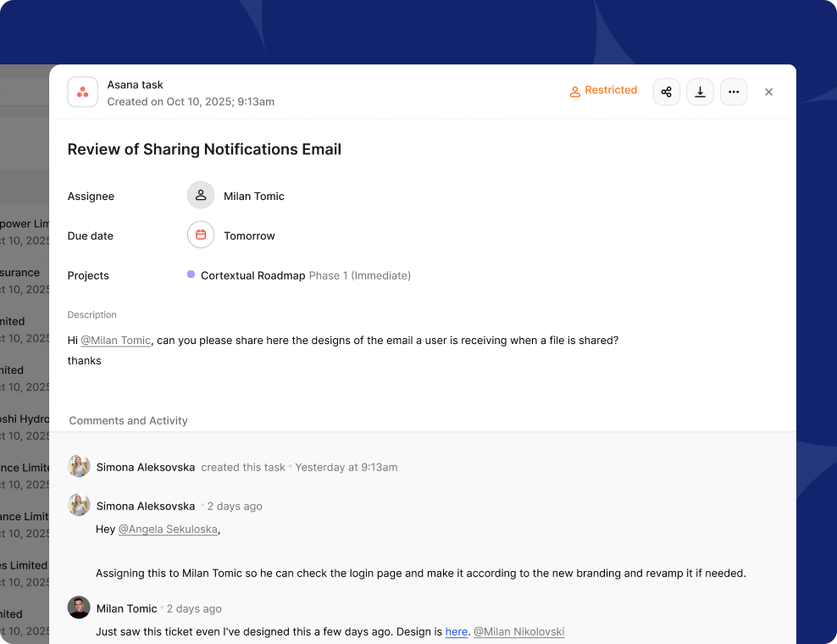Open the 'here' design link
Image resolution: width=837 pixels, height=644 pixels.
[x=456, y=632]
